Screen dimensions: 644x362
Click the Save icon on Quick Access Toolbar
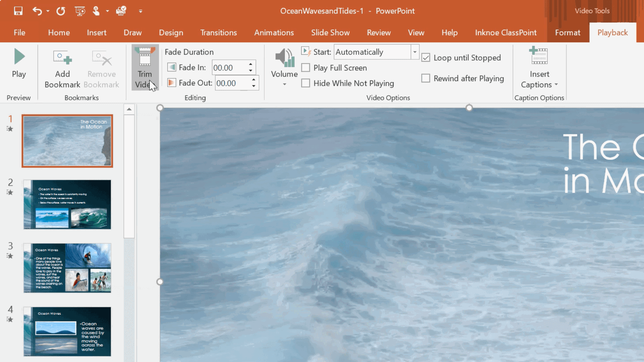[18, 11]
